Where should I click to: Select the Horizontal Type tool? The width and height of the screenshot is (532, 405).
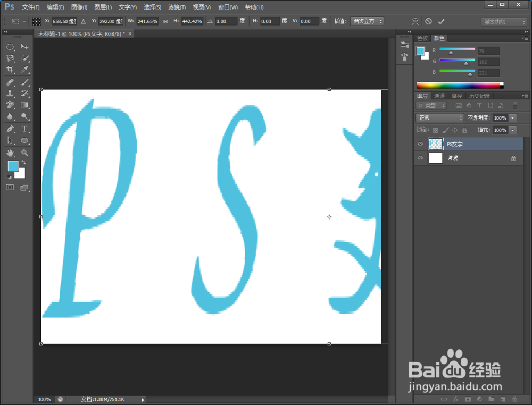24,129
